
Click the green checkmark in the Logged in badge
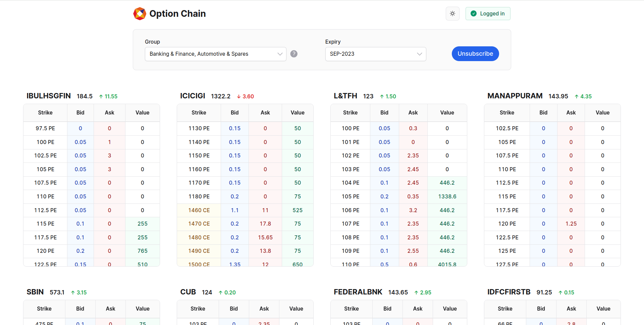(x=473, y=13)
